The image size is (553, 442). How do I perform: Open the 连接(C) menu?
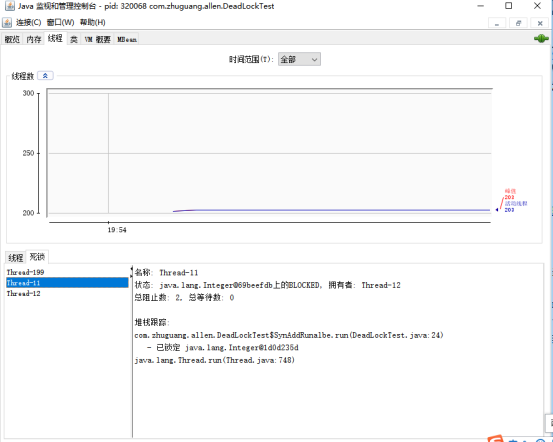(29, 23)
